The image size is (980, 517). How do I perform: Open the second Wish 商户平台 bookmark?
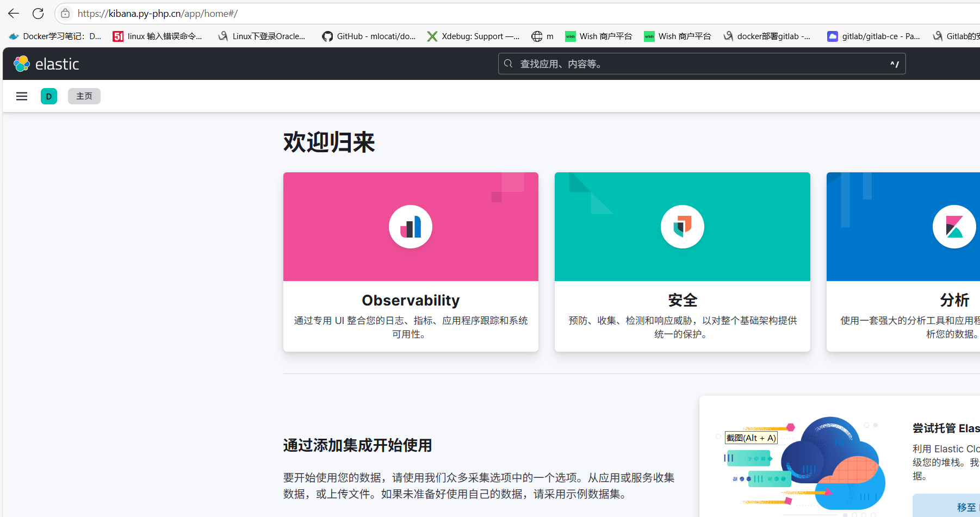pyautogui.click(x=678, y=36)
